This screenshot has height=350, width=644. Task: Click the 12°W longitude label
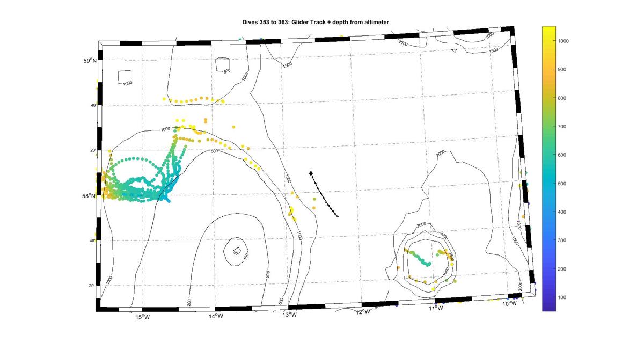(363, 312)
